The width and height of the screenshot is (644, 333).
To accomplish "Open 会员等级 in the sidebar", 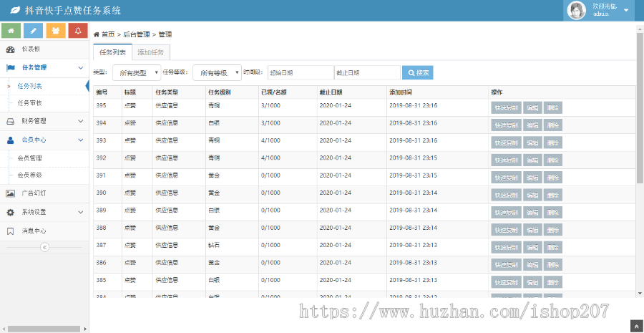I will pyautogui.click(x=29, y=175).
